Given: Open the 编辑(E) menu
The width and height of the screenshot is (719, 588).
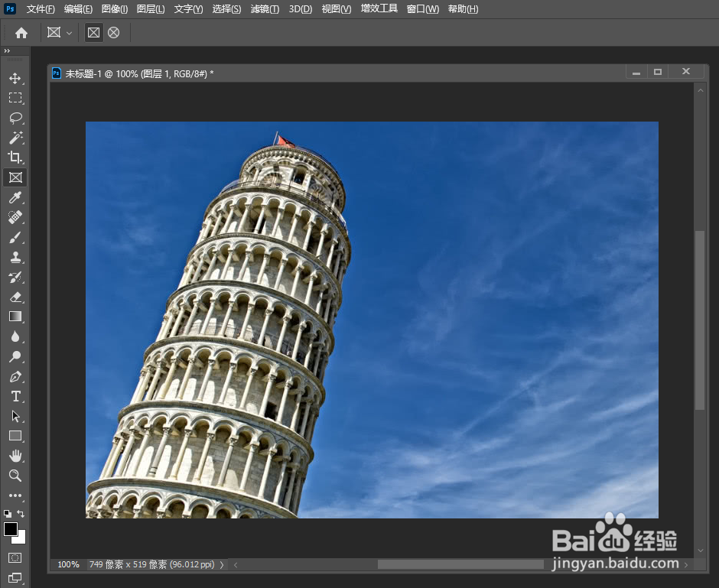Looking at the screenshot, I should click(x=78, y=8).
